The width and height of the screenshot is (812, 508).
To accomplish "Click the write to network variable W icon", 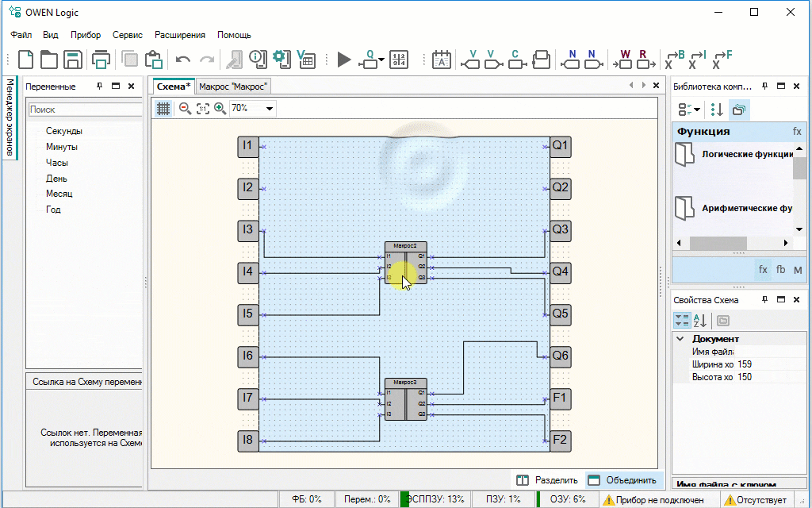I will tap(624, 60).
